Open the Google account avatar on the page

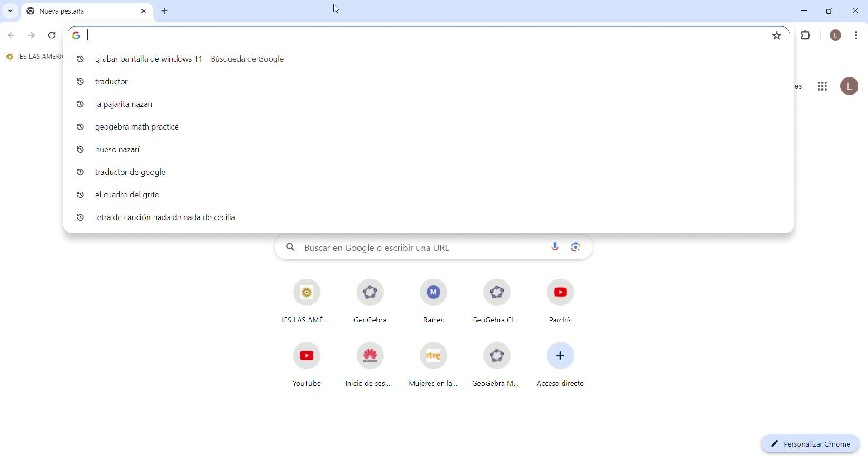click(x=849, y=86)
